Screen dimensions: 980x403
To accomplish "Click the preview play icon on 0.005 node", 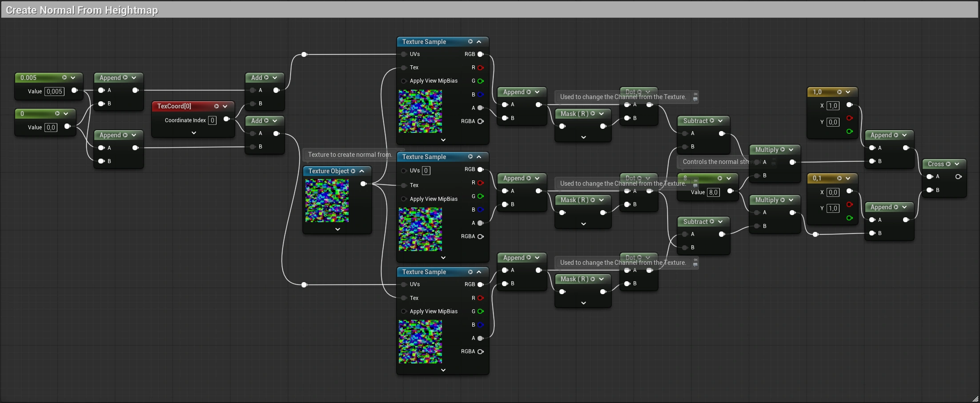I will 64,77.
